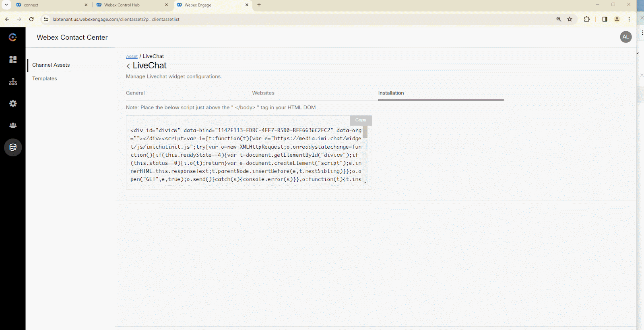
Task: Go back using the LiveChat back chevron
Action: click(x=128, y=66)
